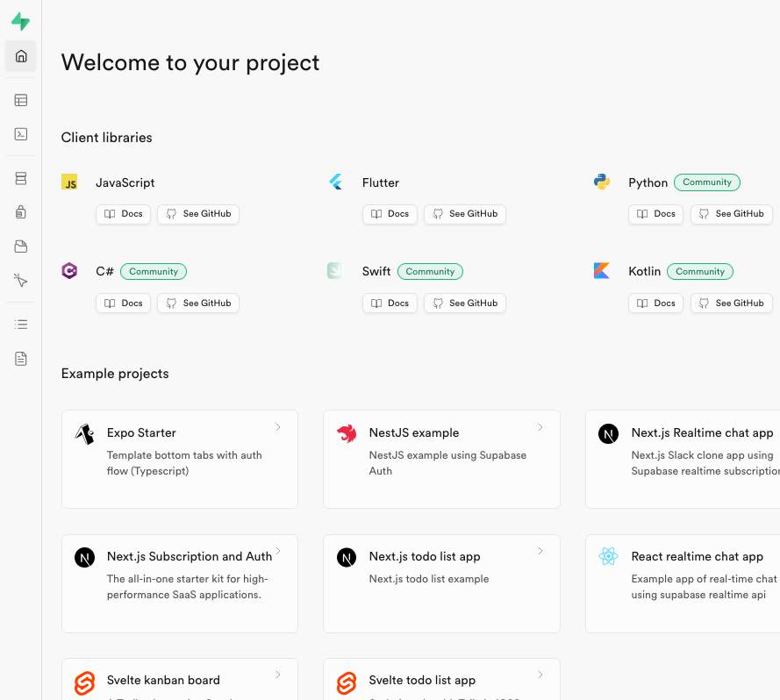The image size is (780, 700).
Task: Open Svelte kanban board project
Action: (180, 680)
